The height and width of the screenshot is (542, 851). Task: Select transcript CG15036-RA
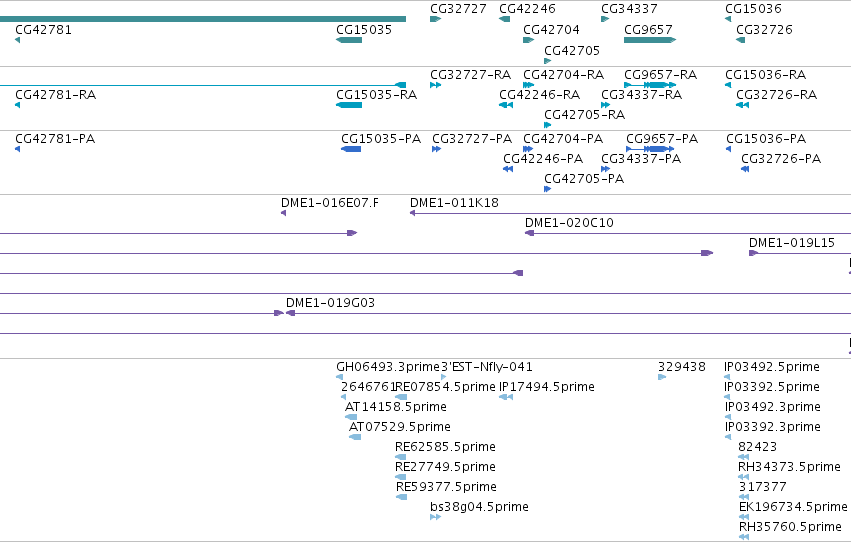click(766, 74)
